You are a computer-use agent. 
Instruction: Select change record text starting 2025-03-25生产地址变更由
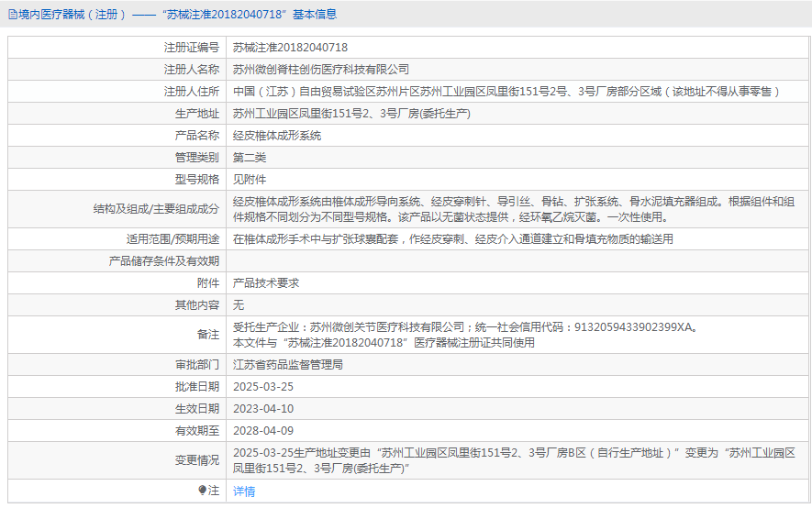coord(514,460)
